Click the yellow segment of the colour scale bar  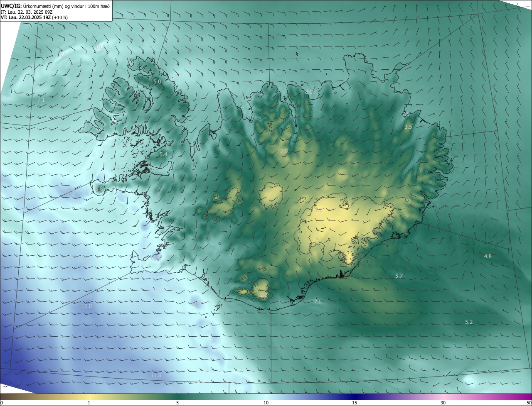pyautogui.click(x=89, y=397)
